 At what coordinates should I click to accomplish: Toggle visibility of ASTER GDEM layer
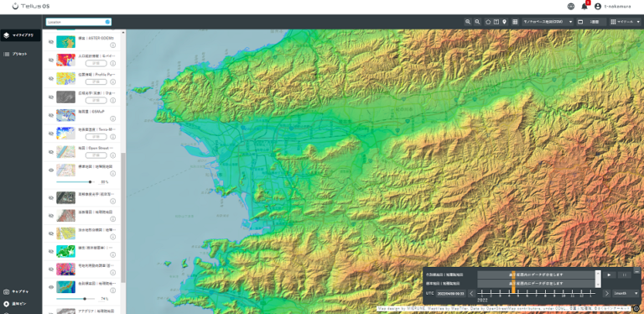point(51,42)
